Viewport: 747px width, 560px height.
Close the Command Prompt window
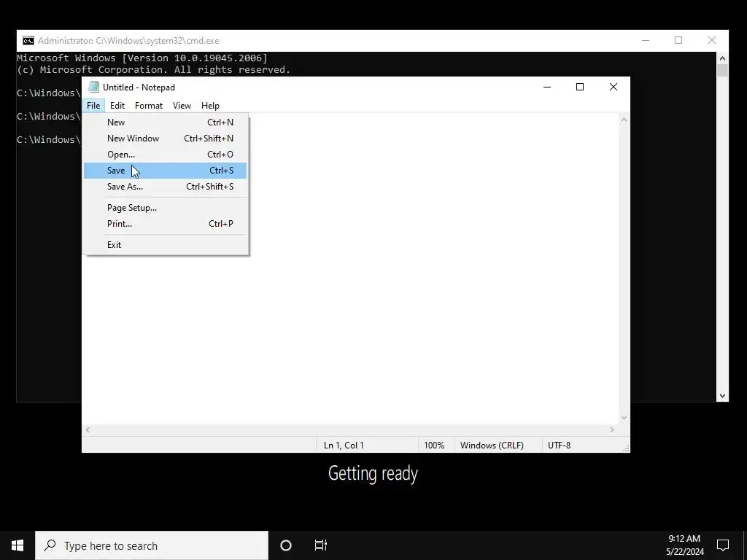point(712,41)
